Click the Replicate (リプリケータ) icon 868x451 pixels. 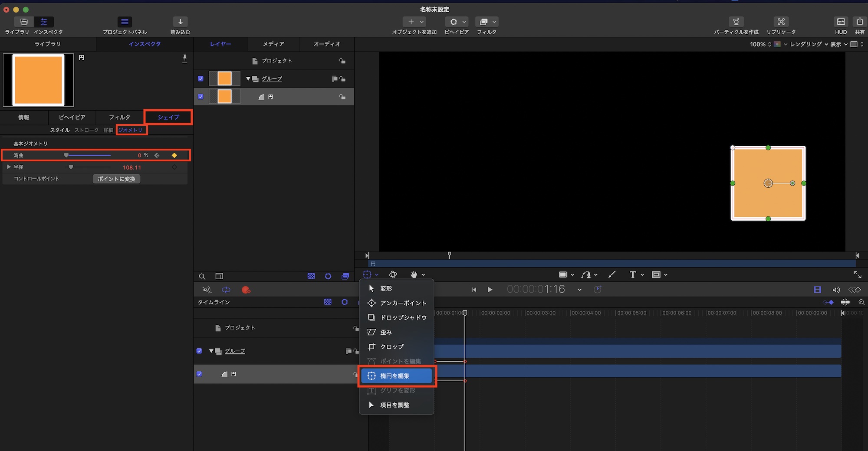tap(781, 22)
